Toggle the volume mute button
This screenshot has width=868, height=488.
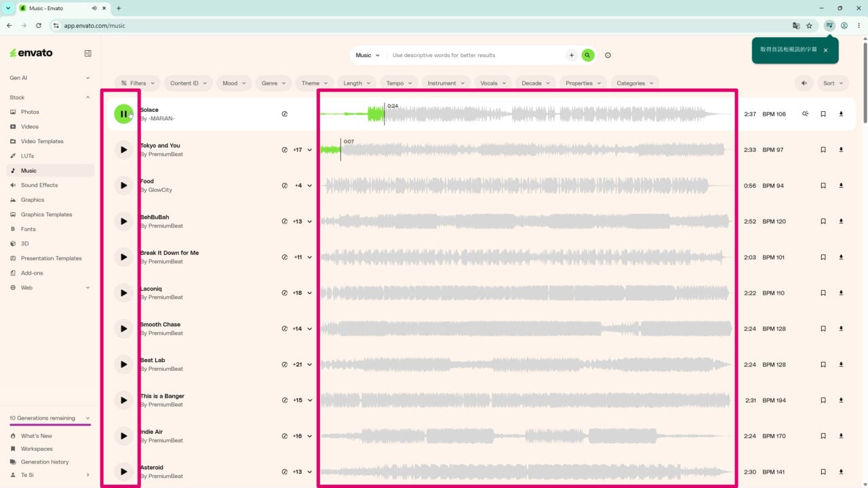804,83
